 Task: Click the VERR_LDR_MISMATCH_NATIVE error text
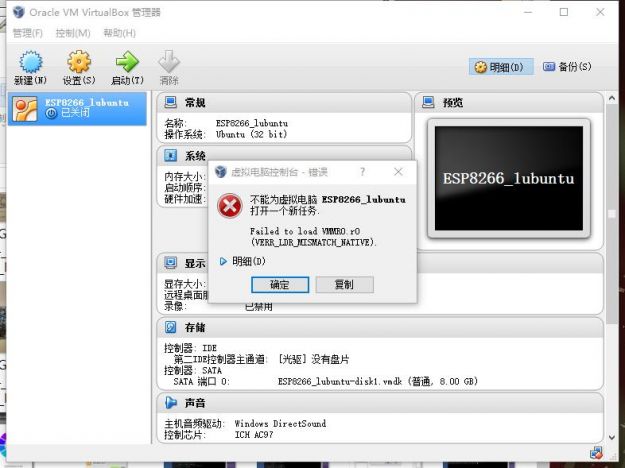(x=313, y=242)
